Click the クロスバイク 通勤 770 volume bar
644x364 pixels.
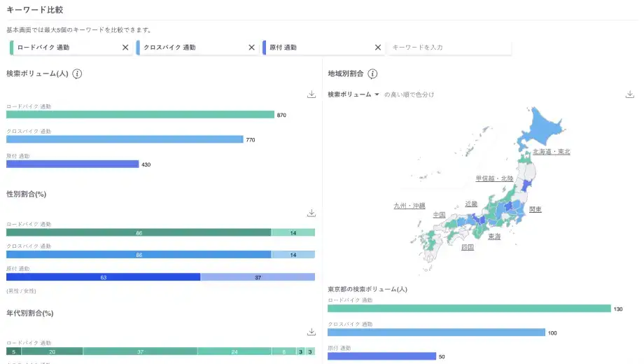(x=125, y=140)
